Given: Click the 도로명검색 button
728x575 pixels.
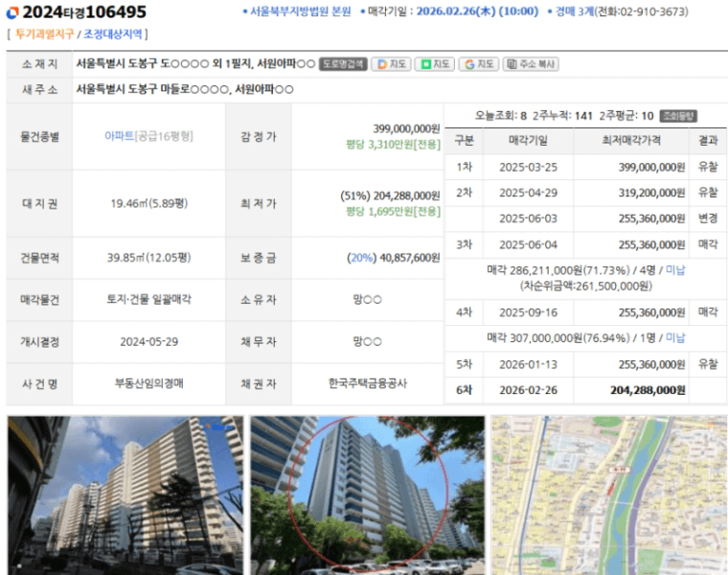Looking at the screenshot, I should coord(343,64).
